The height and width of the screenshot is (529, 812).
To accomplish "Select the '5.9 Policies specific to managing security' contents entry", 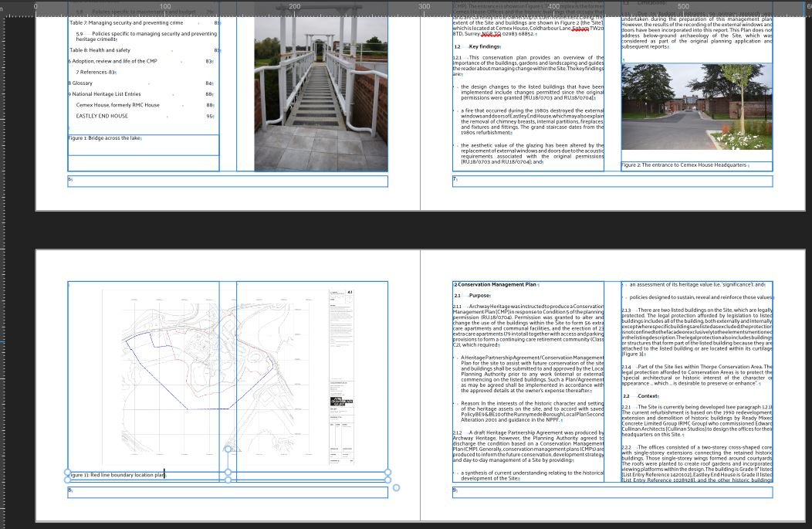I will tap(147, 36).
